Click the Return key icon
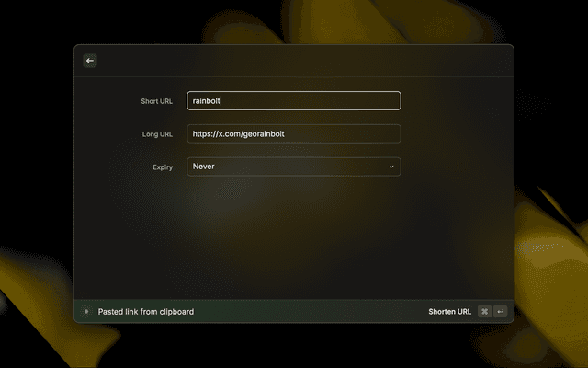The image size is (588, 368). (500, 312)
